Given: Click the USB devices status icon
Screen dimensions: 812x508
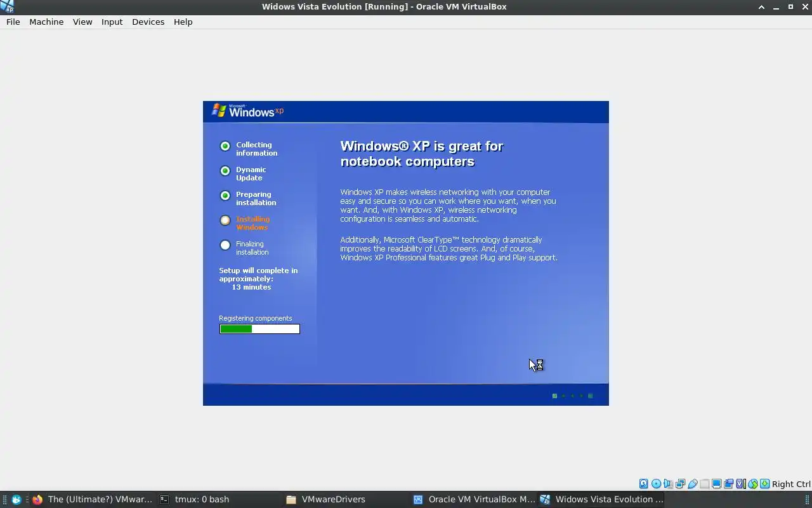Looking at the screenshot, I should point(693,484).
